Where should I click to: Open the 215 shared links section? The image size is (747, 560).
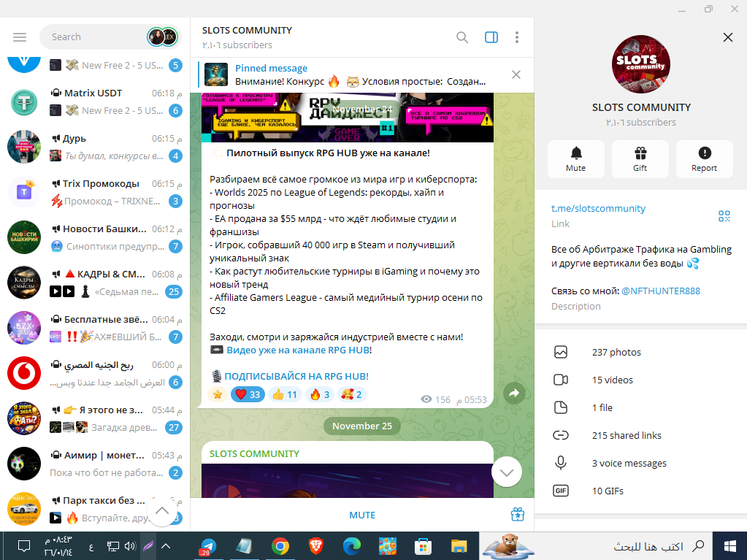coord(641,435)
